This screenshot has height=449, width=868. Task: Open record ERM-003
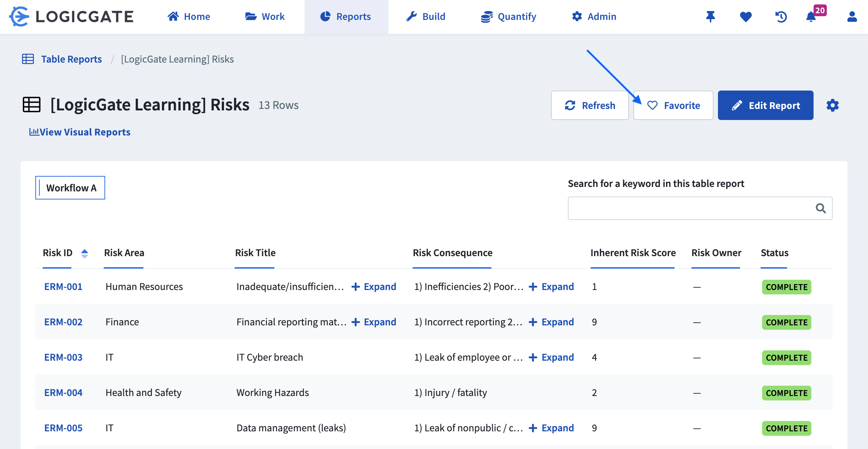[x=63, y=357]
